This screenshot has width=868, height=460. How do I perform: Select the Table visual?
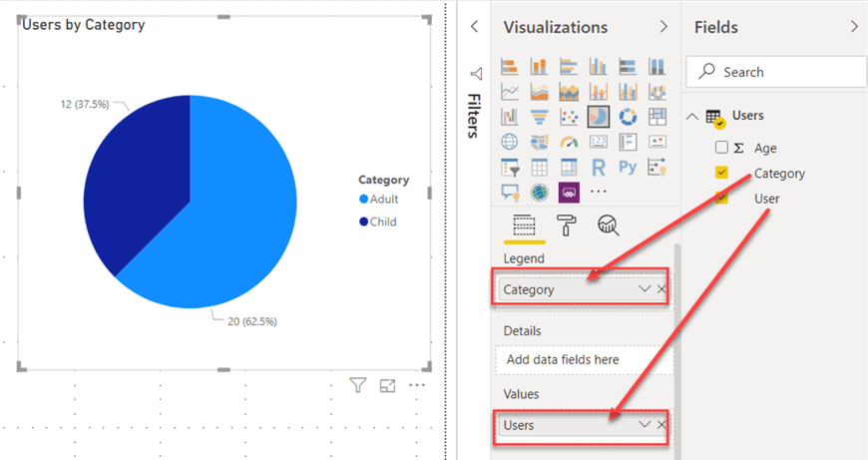pyautogui.click(x=539, y=168)
